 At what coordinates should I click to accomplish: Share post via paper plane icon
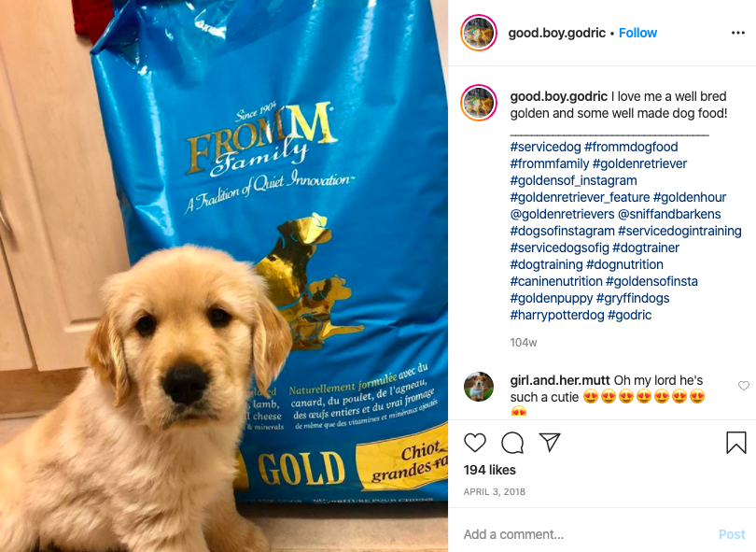click(x=549, y=442)
